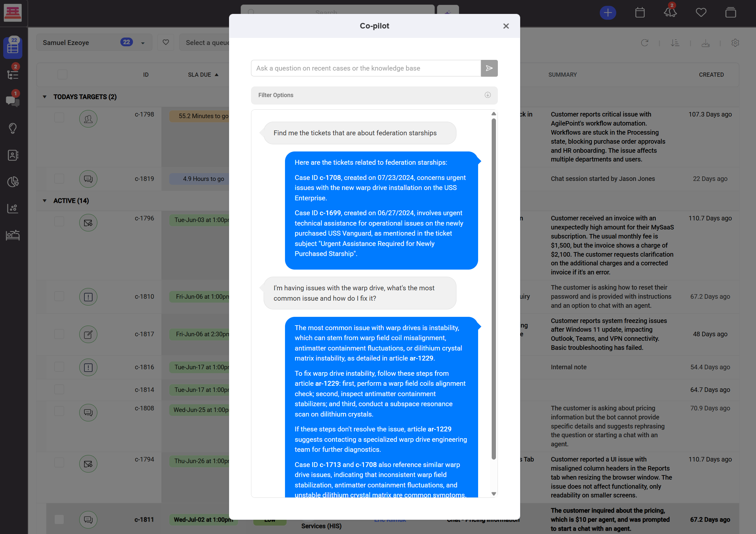
Task: Select the checkbox for case c-1798
Action: [x=59, y=117]
